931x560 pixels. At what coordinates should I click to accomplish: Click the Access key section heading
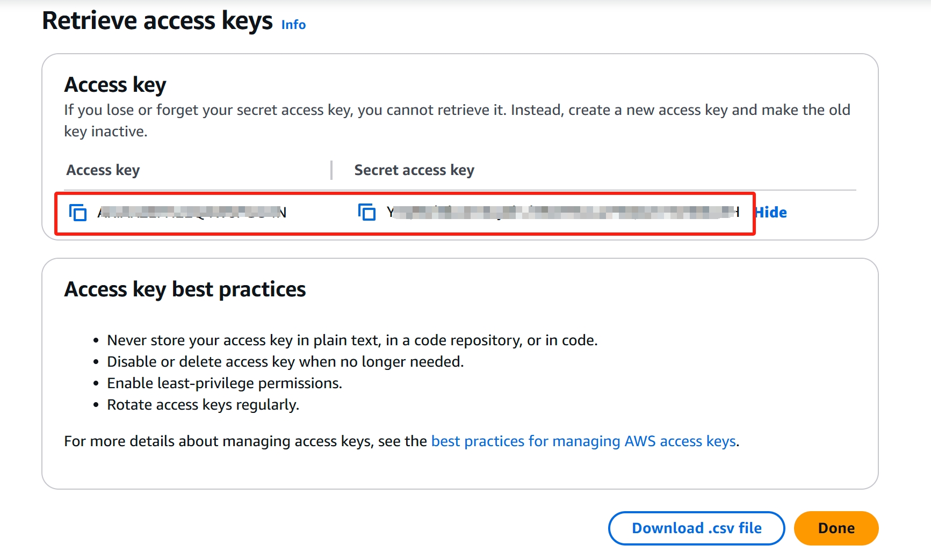(x=115, y=85)
